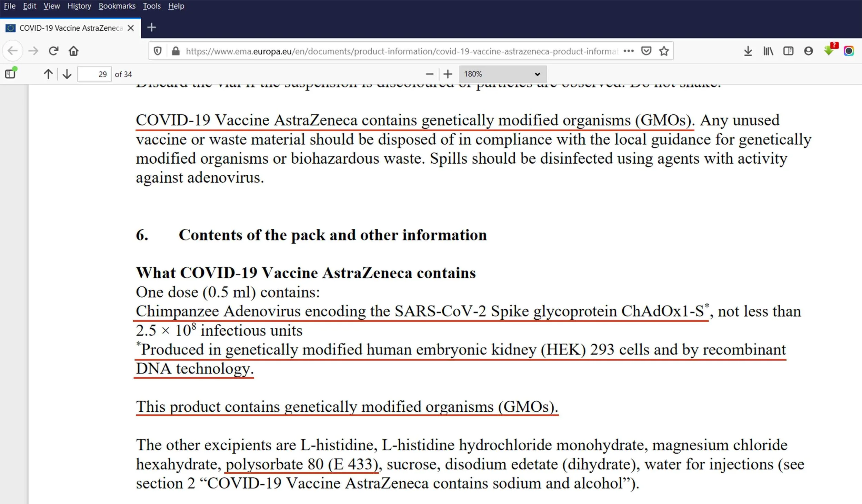Click the ema.europa.eu address bar URL

(402, 51)
